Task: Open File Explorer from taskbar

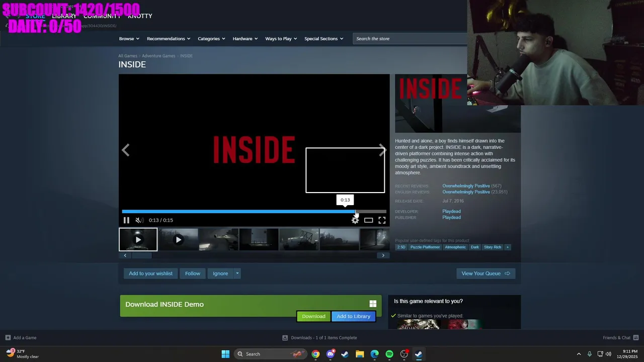Action: click(x=360, y=354)
